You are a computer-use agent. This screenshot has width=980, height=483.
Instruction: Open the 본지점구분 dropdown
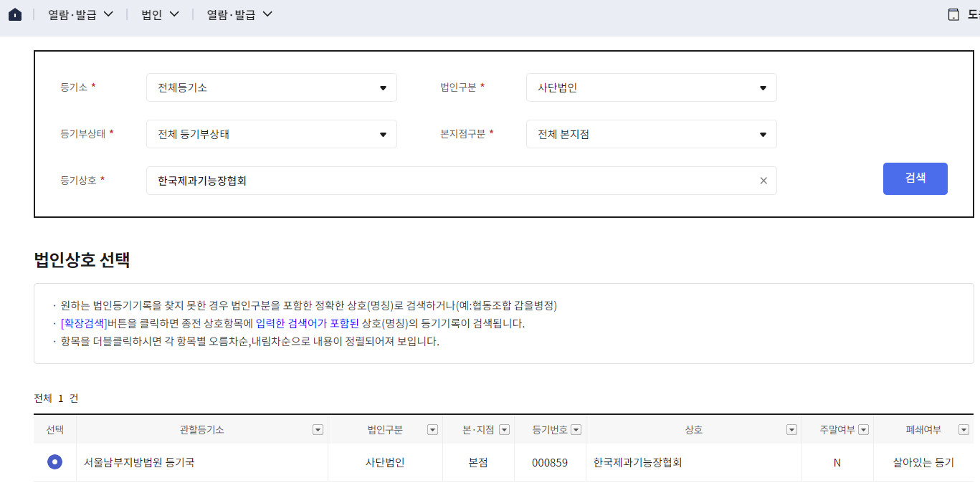[652, 134]
